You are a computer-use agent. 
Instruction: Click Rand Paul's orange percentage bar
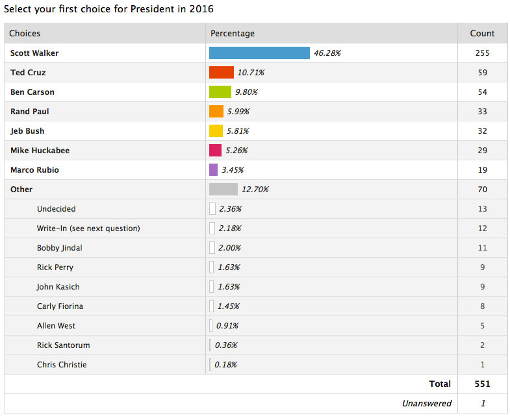coord(216,112)
